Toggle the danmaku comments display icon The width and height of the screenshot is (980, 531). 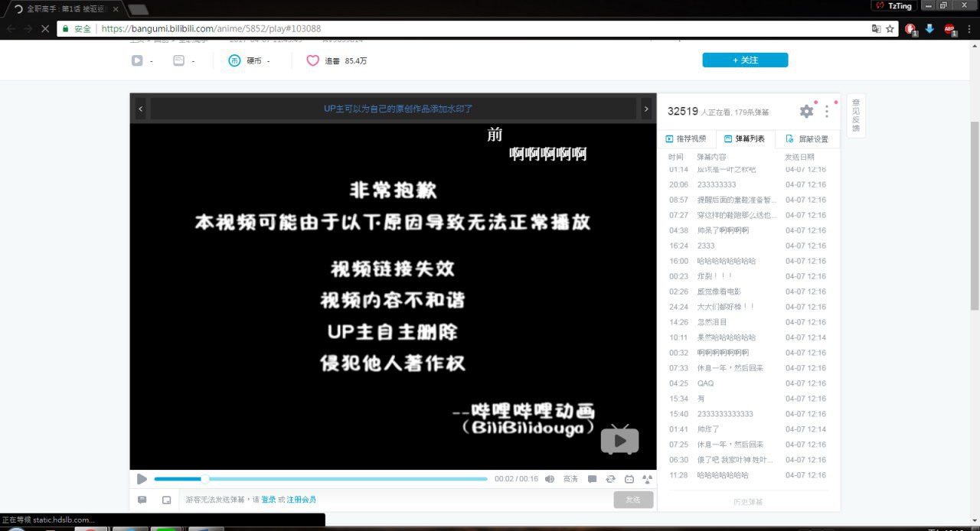592,479
